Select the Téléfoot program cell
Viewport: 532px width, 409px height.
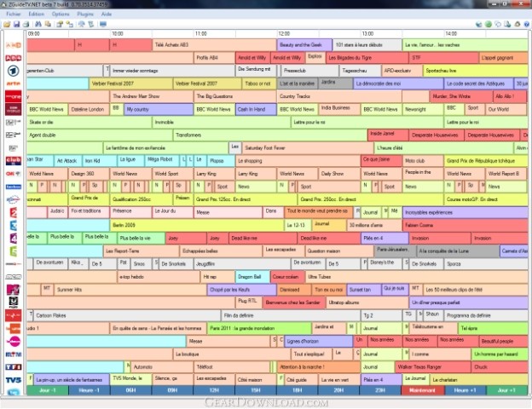[x=232, y=367]
